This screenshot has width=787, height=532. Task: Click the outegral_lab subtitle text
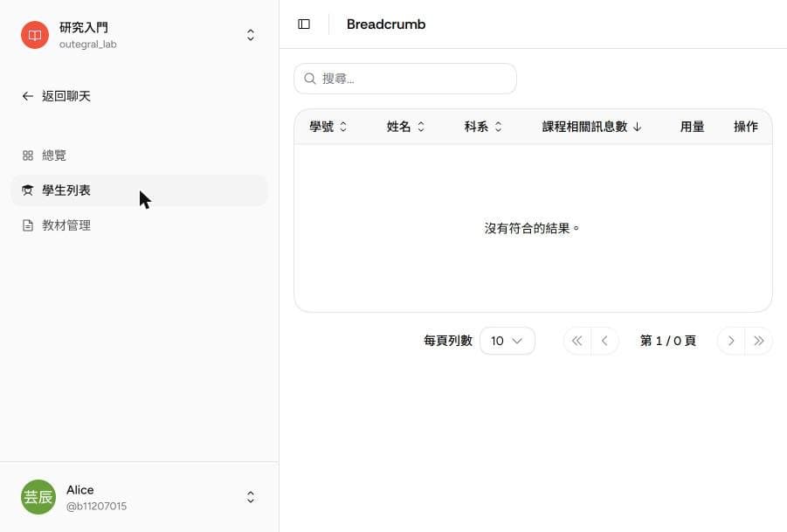pos(88,45)
